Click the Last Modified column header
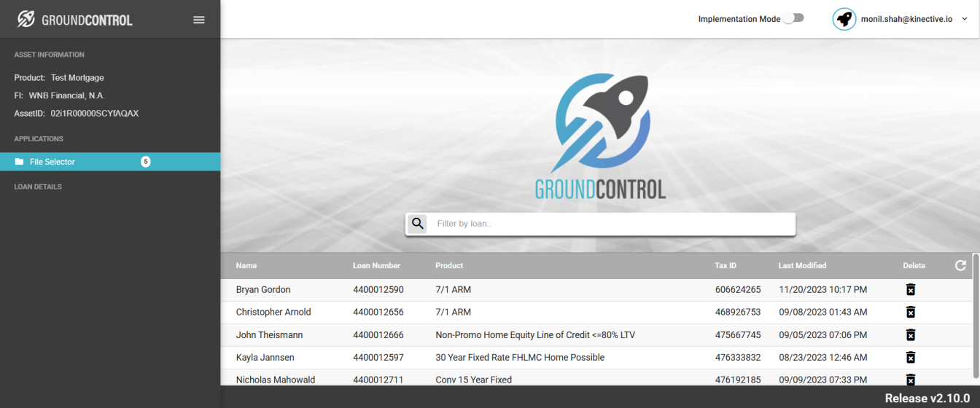 [x=802, y=266]
